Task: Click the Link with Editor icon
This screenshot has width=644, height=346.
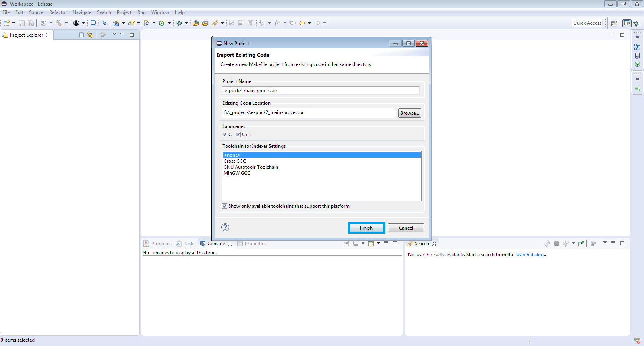Action: 90,35
